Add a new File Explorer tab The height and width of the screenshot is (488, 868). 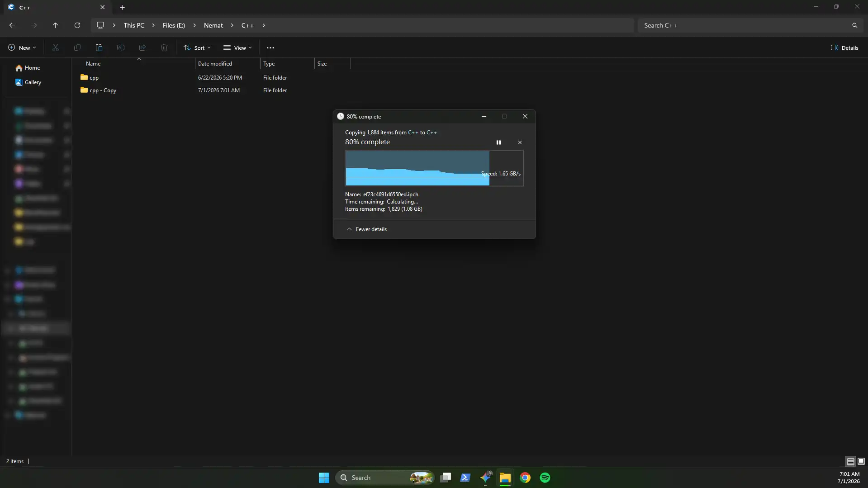[122, 7]
